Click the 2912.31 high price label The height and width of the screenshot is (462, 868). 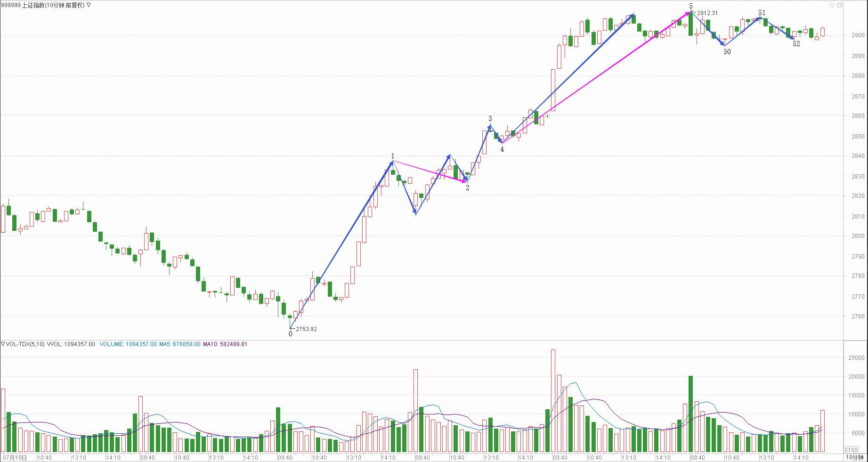point(707,13)
